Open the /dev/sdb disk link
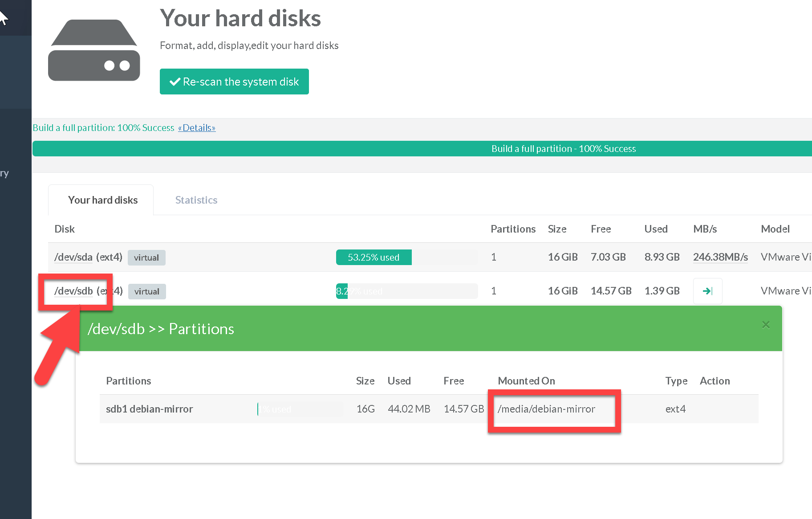The height and width of the screenshot is (519, 812). tap(73, 291)
